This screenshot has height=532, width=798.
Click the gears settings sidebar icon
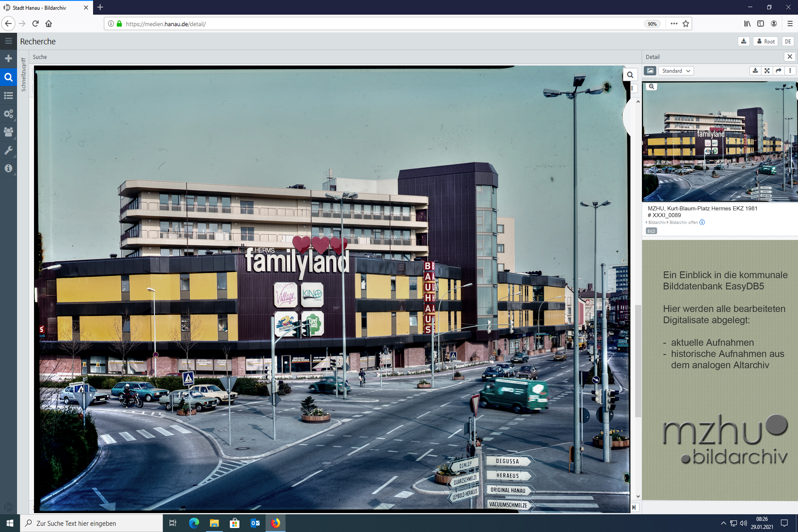9,113
